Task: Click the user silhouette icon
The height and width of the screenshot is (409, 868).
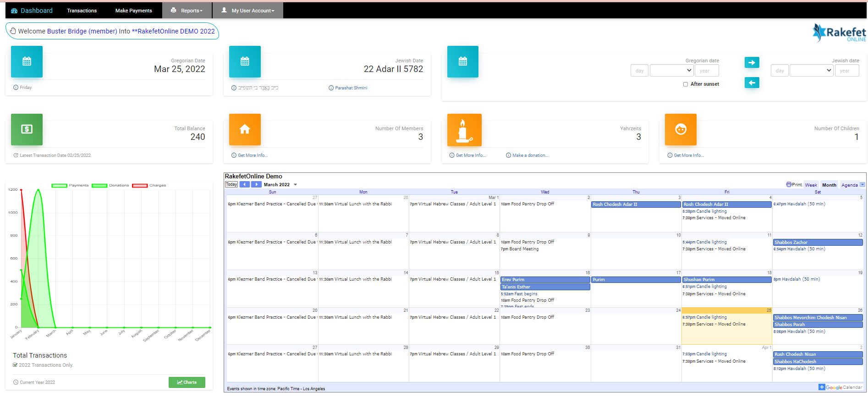Action: 224,10
